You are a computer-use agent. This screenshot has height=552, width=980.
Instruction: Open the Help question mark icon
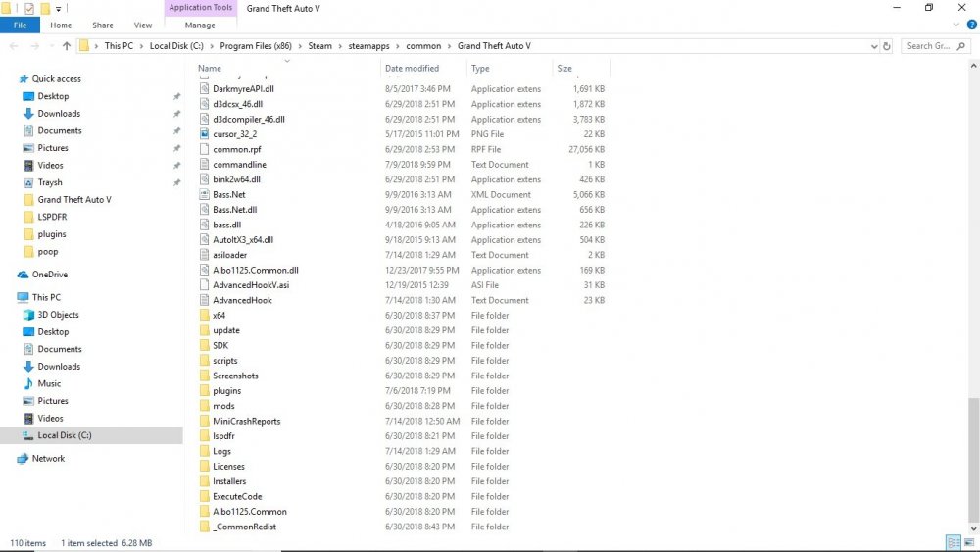click(972, 25)
